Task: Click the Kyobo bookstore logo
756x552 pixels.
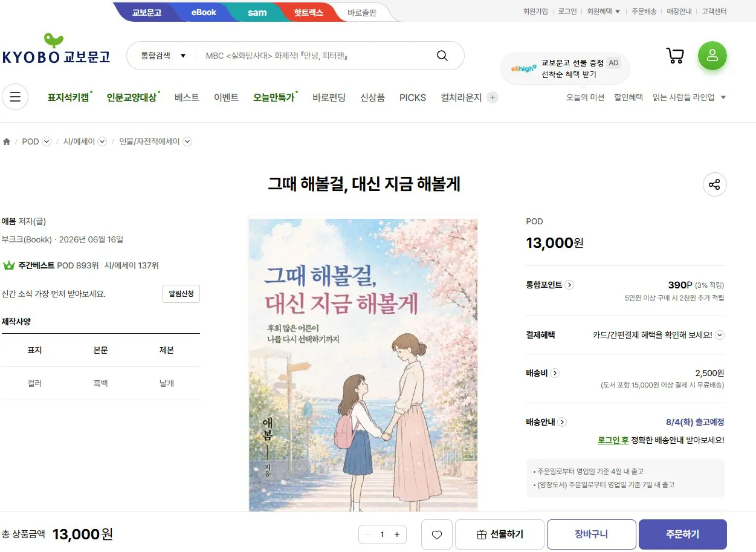Action: [x=56, y=50]
